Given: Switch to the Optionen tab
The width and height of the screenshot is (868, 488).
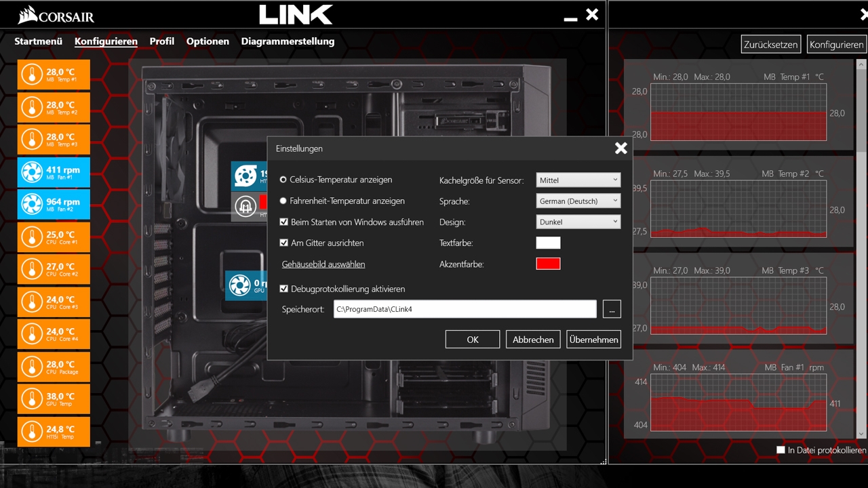Looking at the screenshot, I should click(x=208, y=41).
